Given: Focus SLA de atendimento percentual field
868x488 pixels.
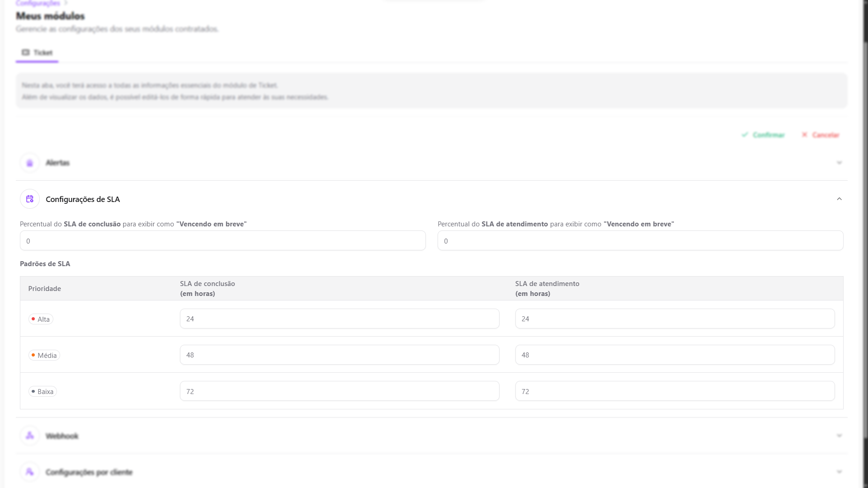Looking at the screenshot, I should (x=640, y=241).
